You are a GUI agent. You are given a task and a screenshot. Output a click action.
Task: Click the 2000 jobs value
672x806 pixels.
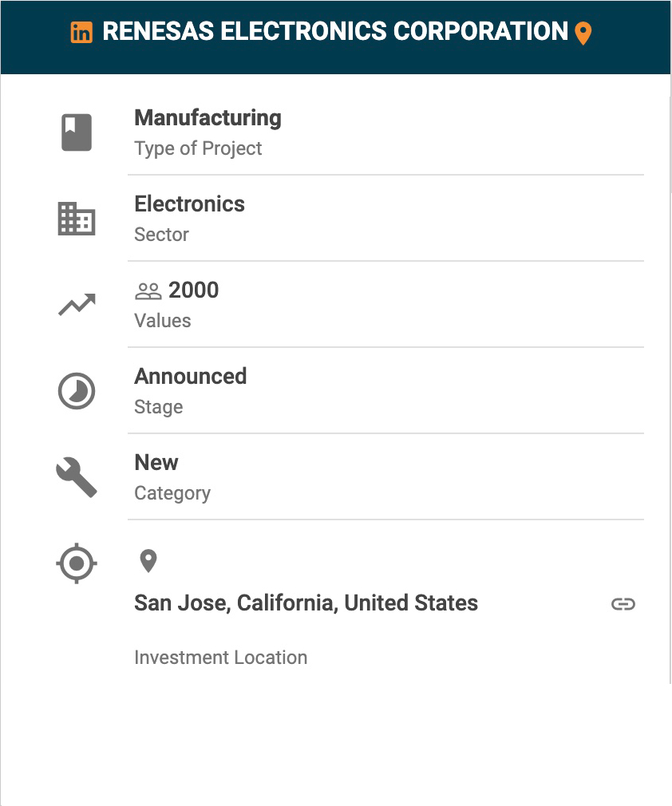pyautogui.click(x=193, y=290)
